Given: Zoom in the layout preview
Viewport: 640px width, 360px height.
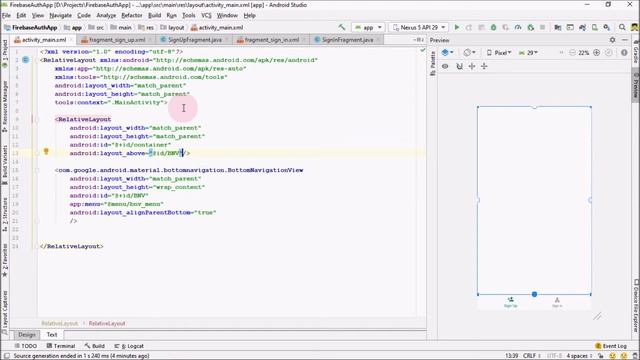Looking at the screenshot, I should point(596,53).
